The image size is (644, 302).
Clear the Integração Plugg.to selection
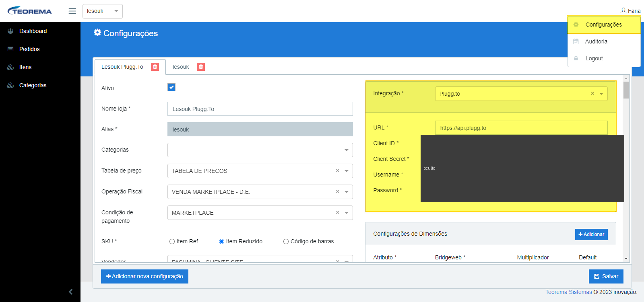click(x=592, y=93)
